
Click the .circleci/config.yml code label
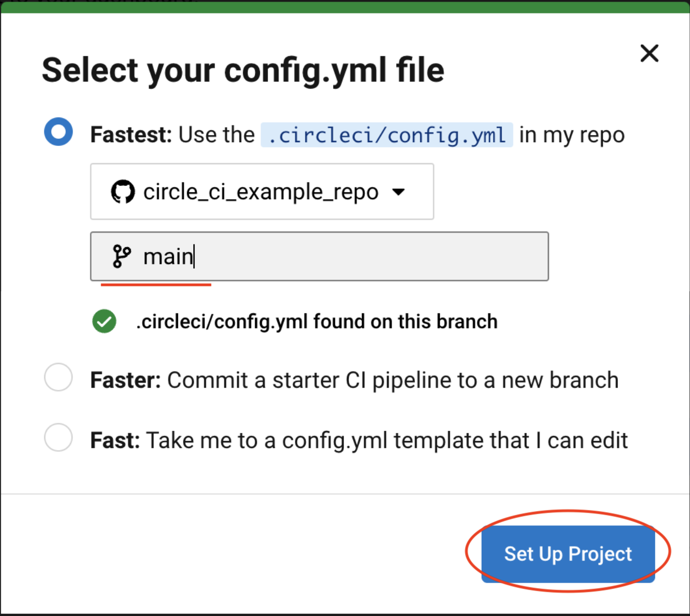[386, 135]
